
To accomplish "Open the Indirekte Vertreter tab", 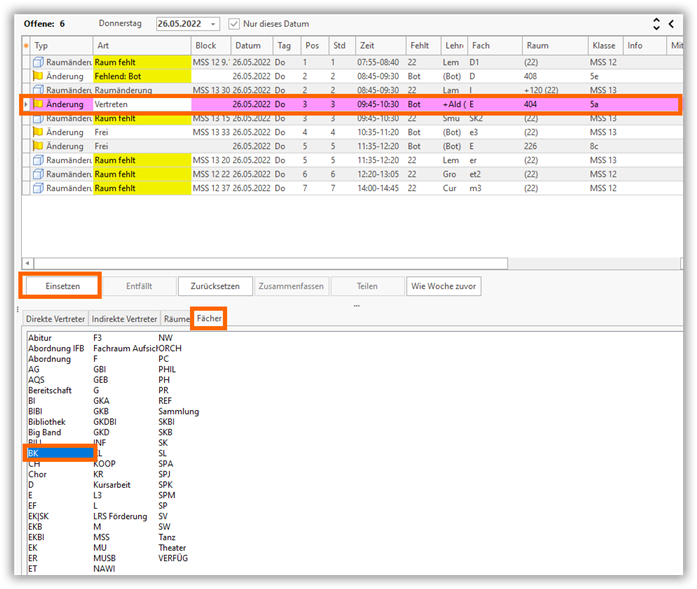I will point(124,319).
